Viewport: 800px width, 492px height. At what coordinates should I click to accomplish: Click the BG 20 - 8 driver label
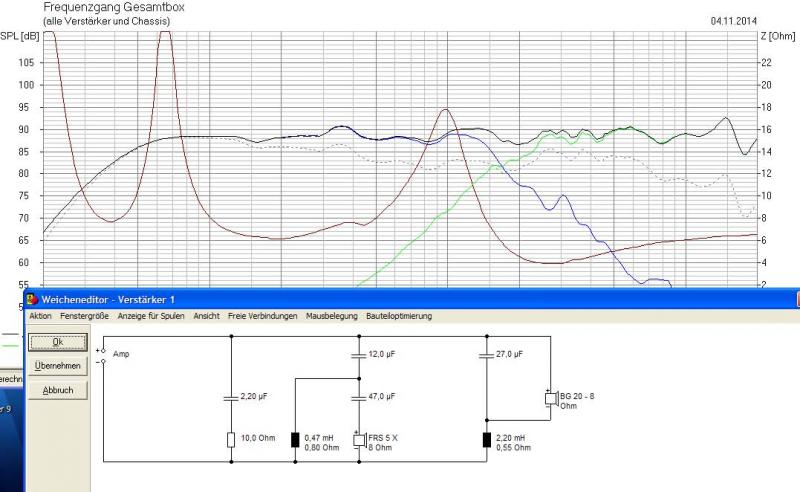(x=577, y=396)
